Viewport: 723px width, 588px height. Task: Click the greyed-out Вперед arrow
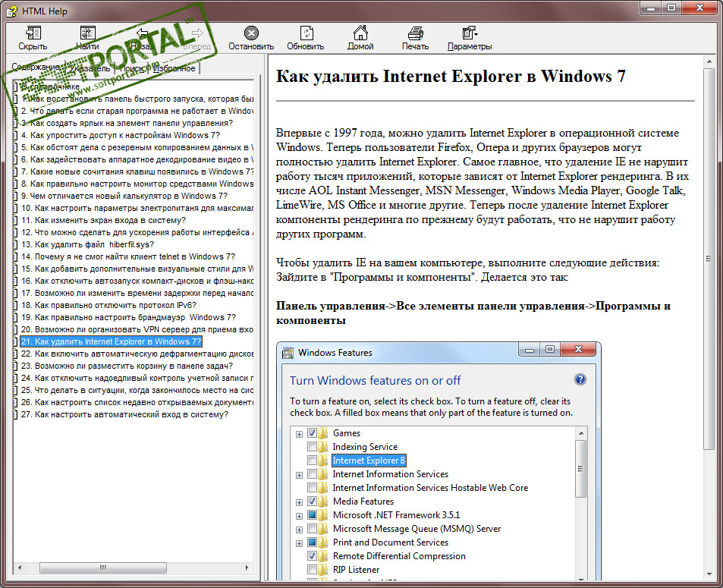pos(197,33)
